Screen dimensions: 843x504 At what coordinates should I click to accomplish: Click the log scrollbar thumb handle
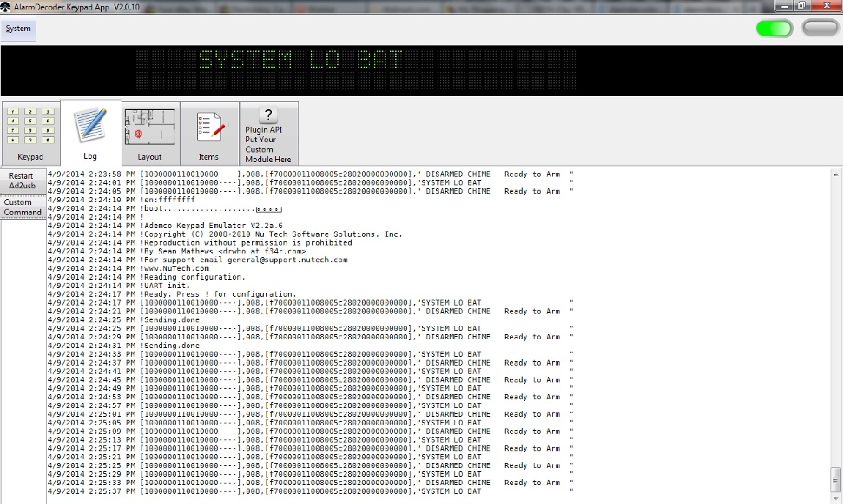836,480
